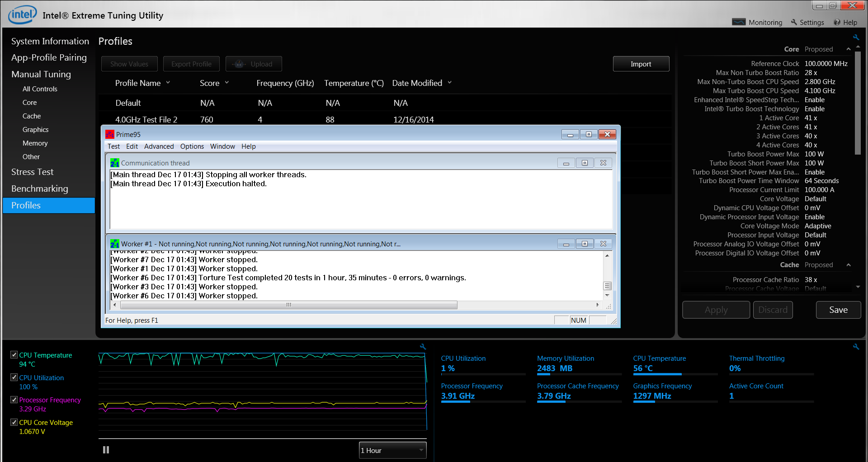Viewport: 868px width, 462px height.
Task: Open the Help menu in Prime95
Action: [248, 146]
